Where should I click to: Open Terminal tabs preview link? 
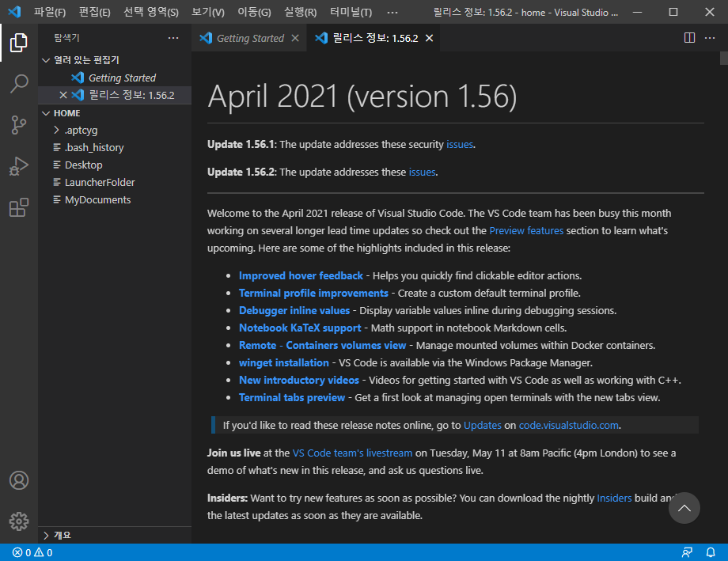[x=291, y=397]
